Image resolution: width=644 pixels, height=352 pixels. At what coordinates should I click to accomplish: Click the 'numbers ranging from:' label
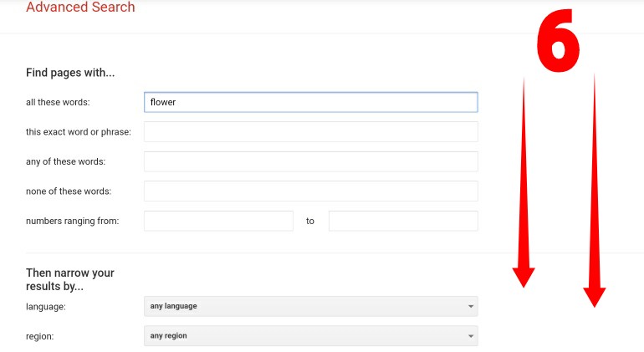[72, 221]
